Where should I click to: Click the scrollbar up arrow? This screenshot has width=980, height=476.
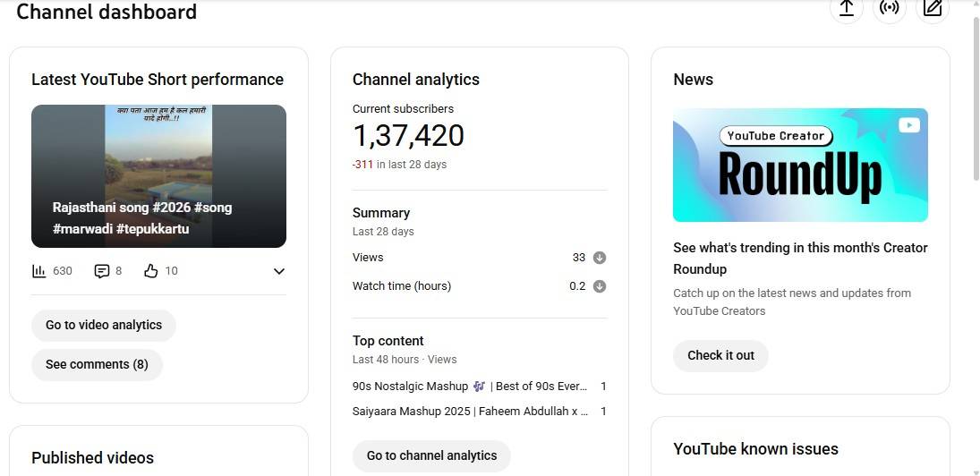coord(975,4)
